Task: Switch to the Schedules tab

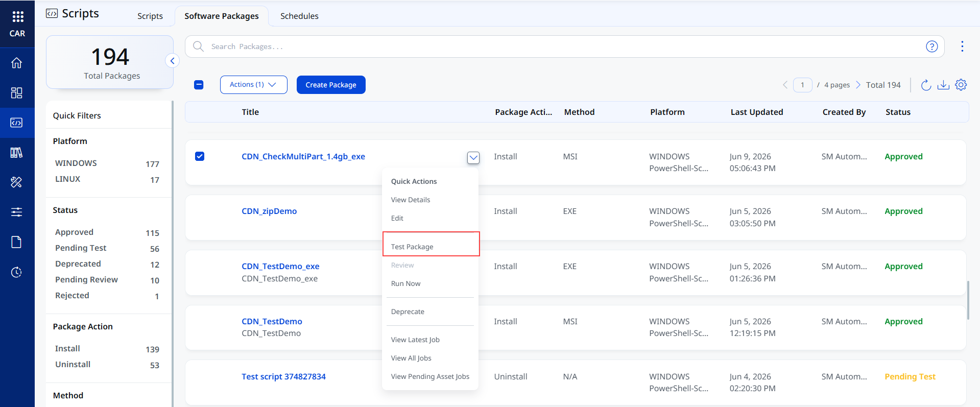Action: (x=299, y=16)
